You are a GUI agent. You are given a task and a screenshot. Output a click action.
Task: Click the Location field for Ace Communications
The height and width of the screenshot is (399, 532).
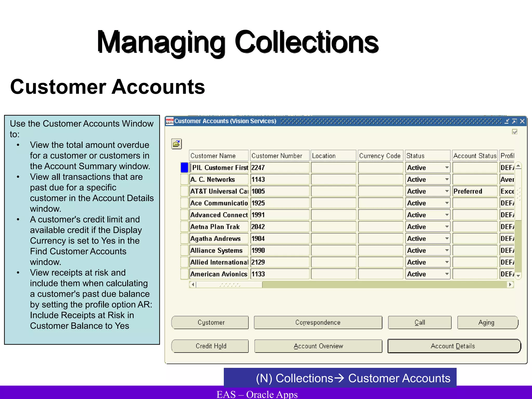(334, 203)
